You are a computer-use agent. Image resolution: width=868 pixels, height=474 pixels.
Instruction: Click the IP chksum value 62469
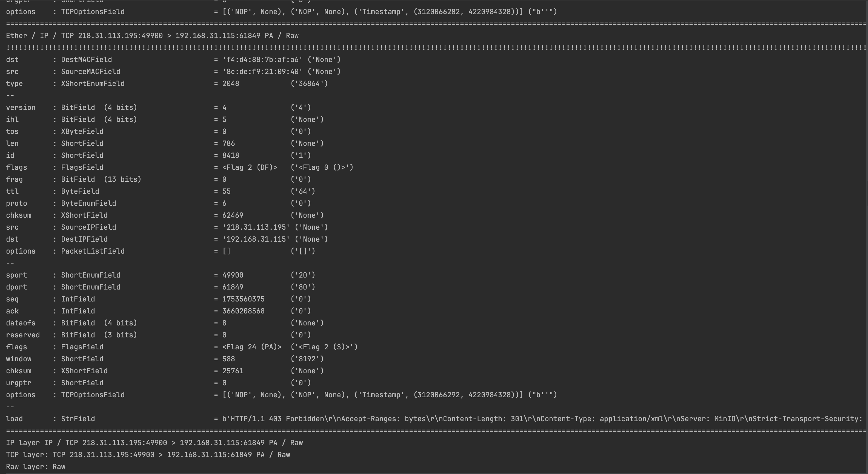(x=232, y=216)
